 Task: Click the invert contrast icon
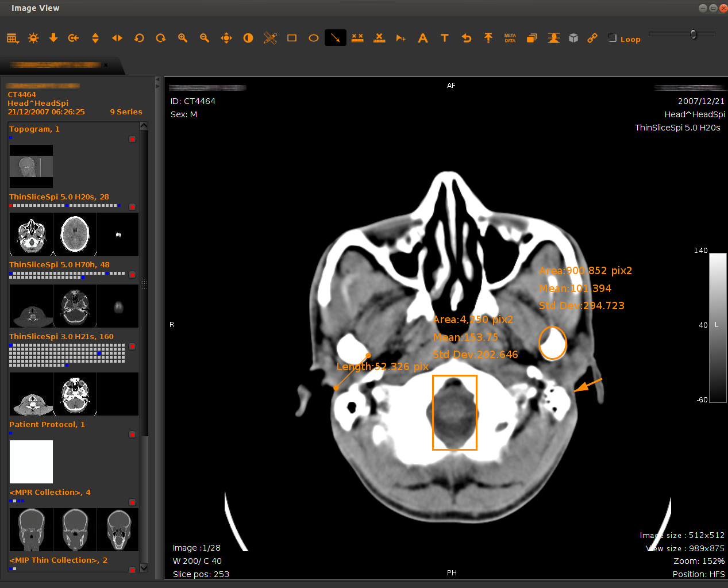pos(248,39)
